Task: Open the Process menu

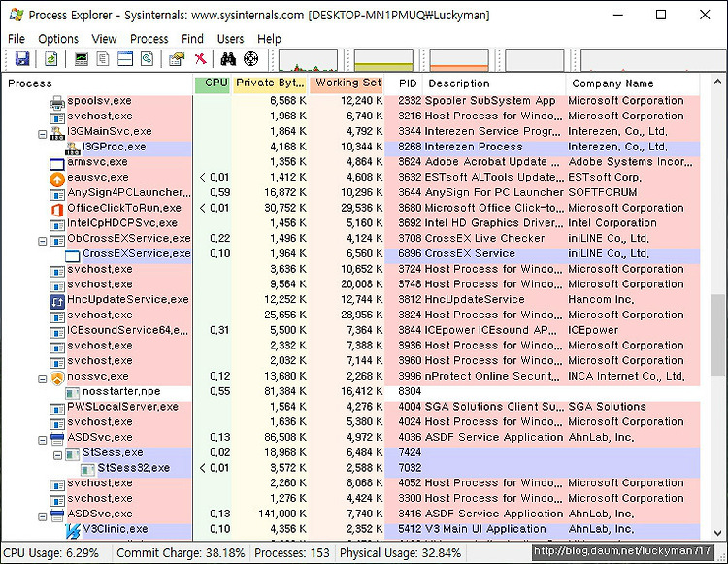Action: 149,39
